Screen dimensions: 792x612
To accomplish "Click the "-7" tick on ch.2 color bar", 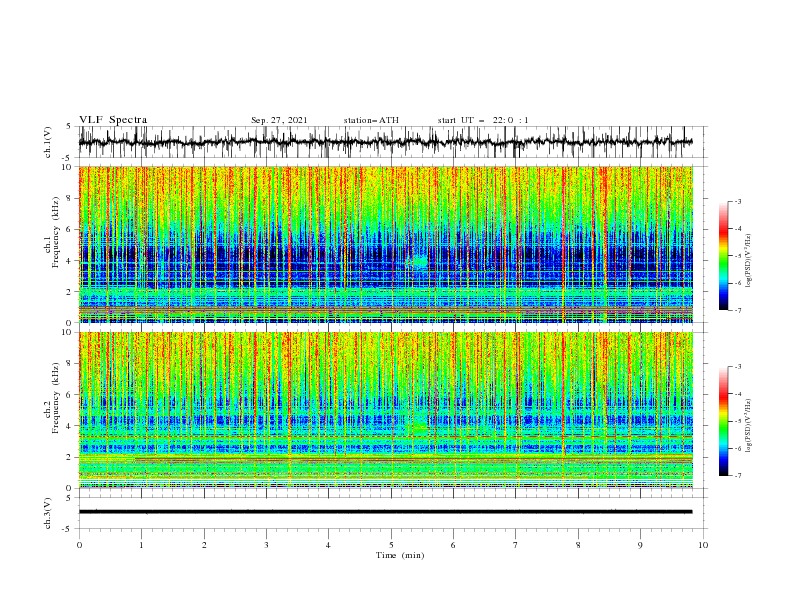I will tap(737, 476).
